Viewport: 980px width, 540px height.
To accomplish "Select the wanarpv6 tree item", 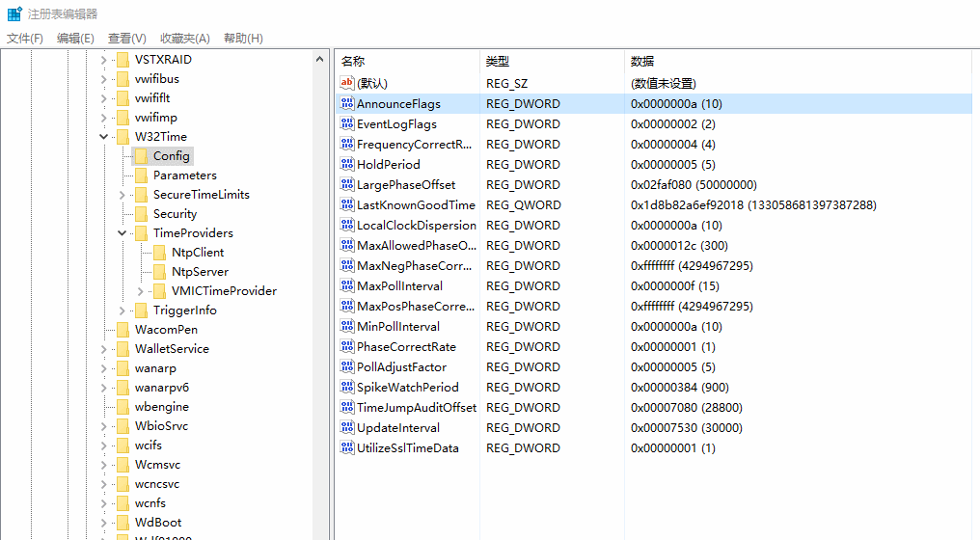I will [162, 388].
